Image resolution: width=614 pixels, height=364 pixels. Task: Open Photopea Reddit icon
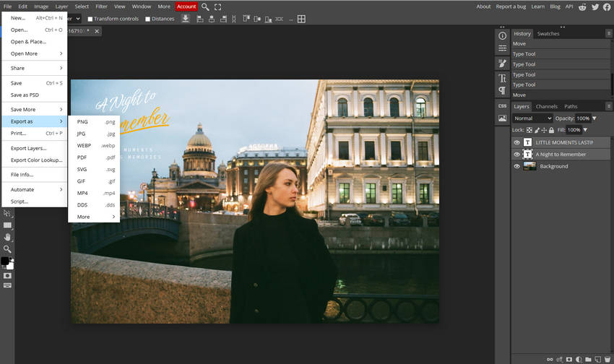tap(582, 6)
